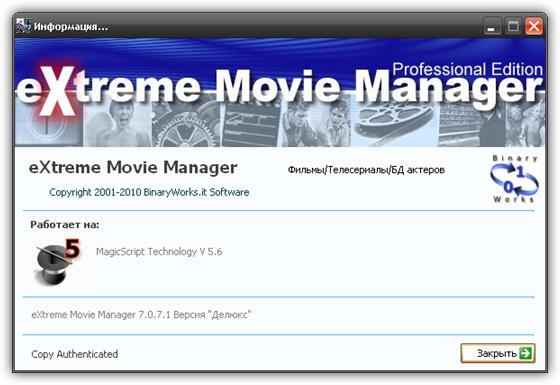Viewport: 560px width, 385px height.
Task: Click the eXtreme Movie Manager banner image
Action: point(280,92)
